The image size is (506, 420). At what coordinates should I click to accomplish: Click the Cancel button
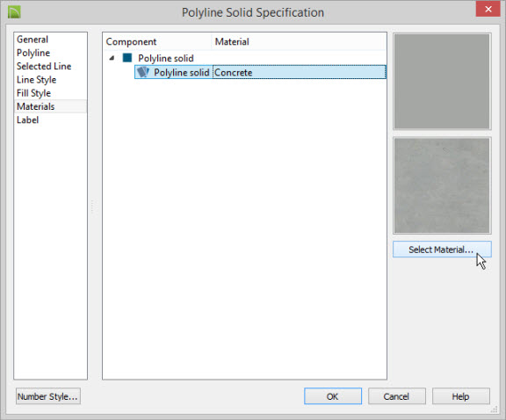click(396, 396)
